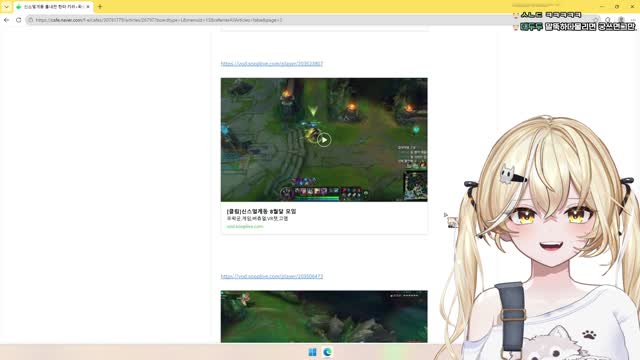Viewport: 640px width, 360px height.
Task: Open the green vod.sooplive.com domain link
Action: 245,227
